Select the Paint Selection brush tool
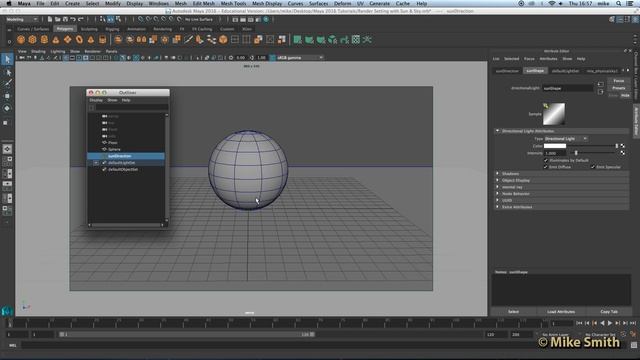Image resolution: width=640 pixels, height=360 pixels. click(7, 84)
